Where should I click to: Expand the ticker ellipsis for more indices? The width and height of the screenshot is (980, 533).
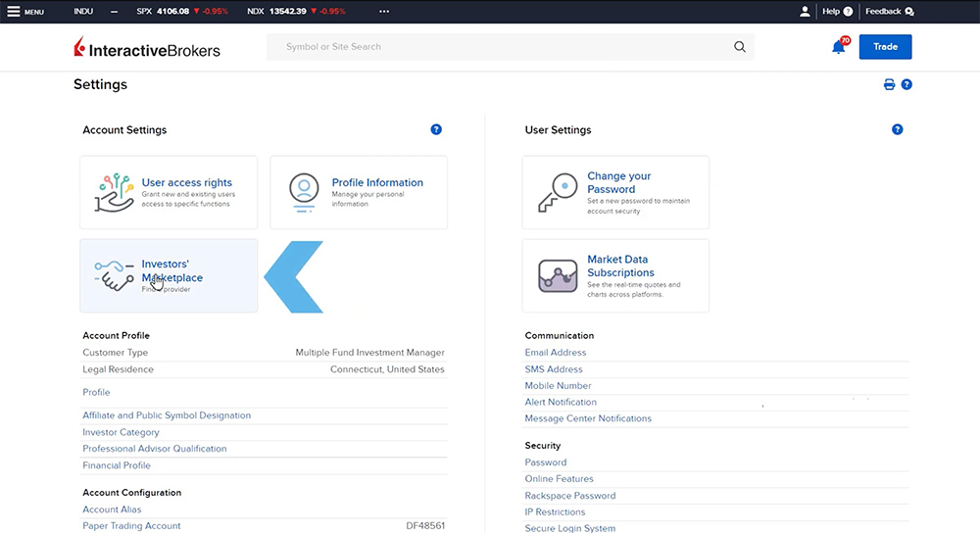pyautogui.click(x=383, y=12)
